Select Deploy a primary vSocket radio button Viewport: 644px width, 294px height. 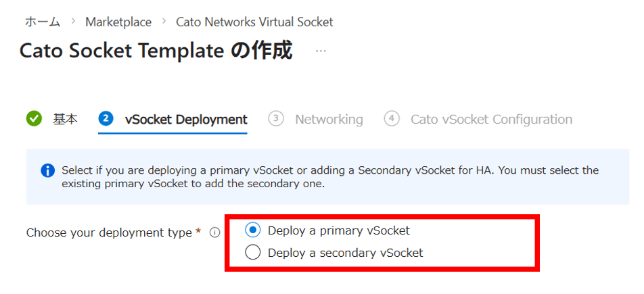pyautogui.click(x=252, y=230)
